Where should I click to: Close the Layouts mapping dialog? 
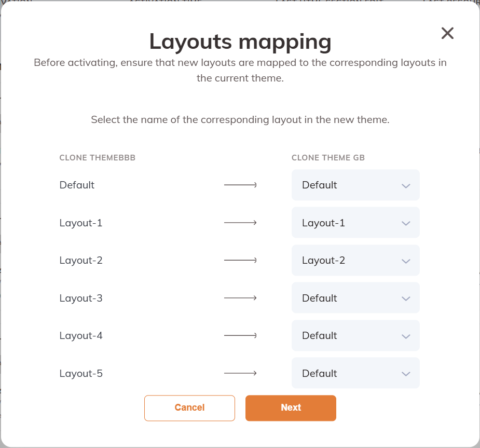tap(447, 33)
